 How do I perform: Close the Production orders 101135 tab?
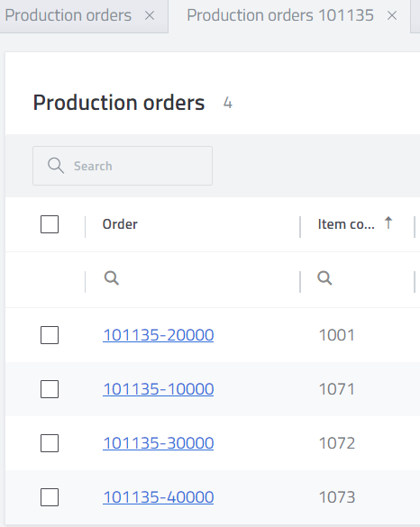392,15
